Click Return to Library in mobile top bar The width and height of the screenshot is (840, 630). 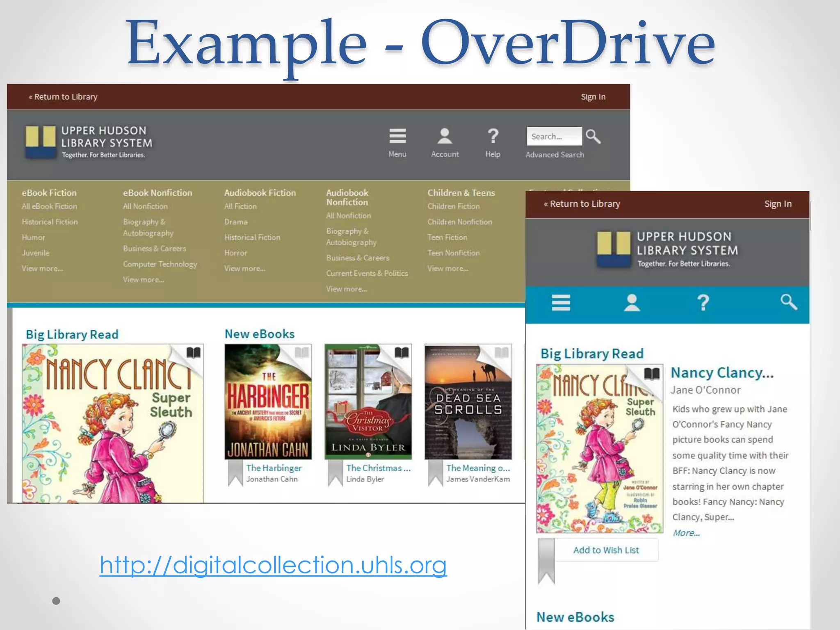click(582, 204)
